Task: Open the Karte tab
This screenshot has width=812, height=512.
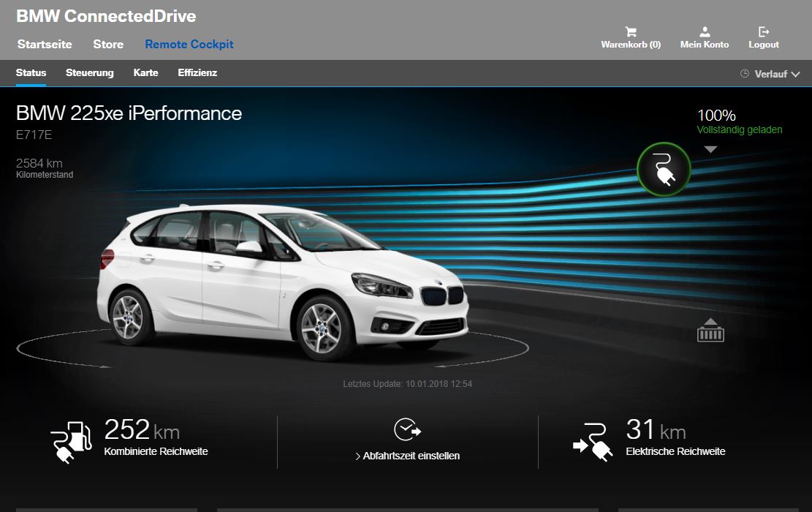Action: click(x=145, y=72)
